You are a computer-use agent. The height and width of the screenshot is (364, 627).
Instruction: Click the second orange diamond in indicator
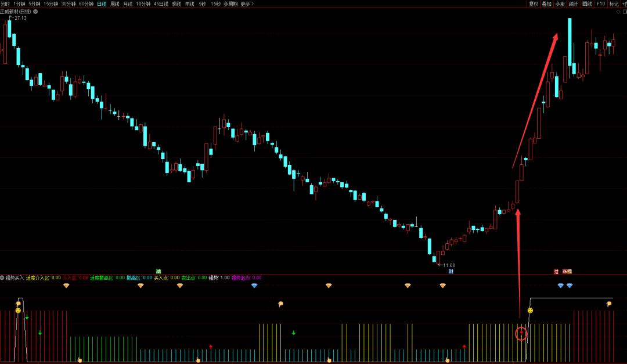[x=140, y=286]
